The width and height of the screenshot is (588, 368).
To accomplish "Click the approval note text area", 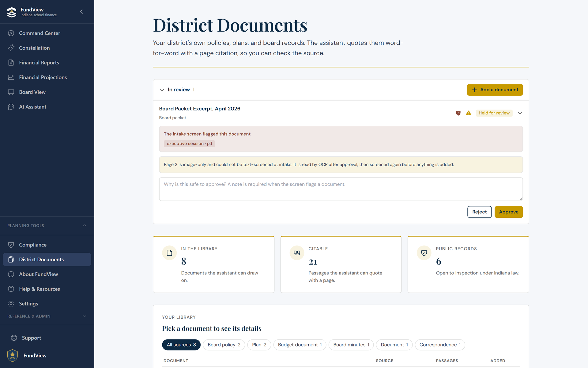I will coord(341,189).
